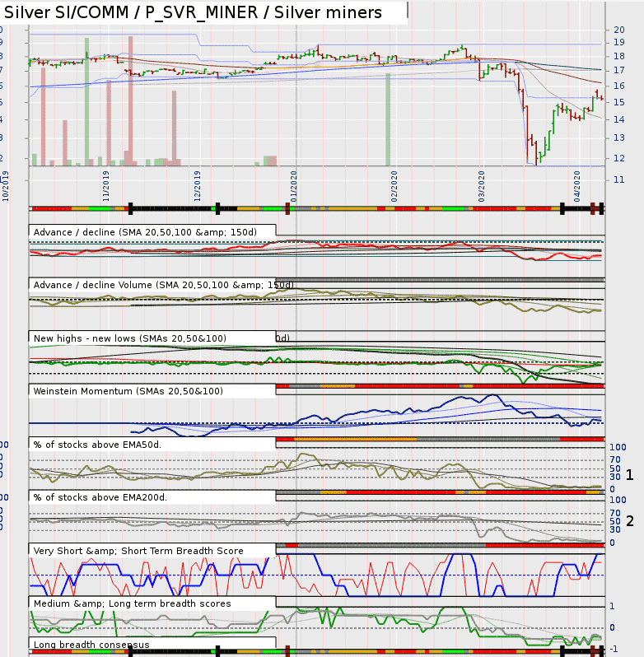Click the chart title 'Silver SI/COMM / P_SVR_MINER / Silver miners'
Screen dimensions: 644x657
pos(193,12)
